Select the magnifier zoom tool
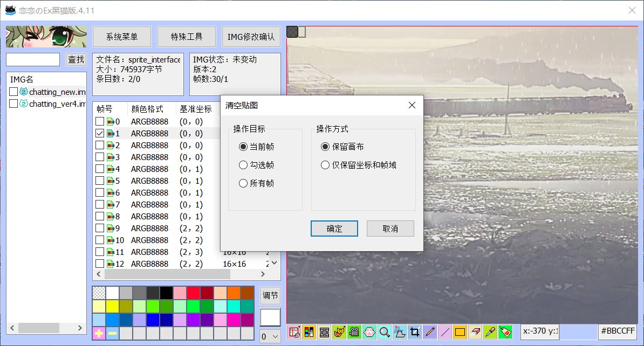Viewport: 644px width, 346px height. coord(385,332)
